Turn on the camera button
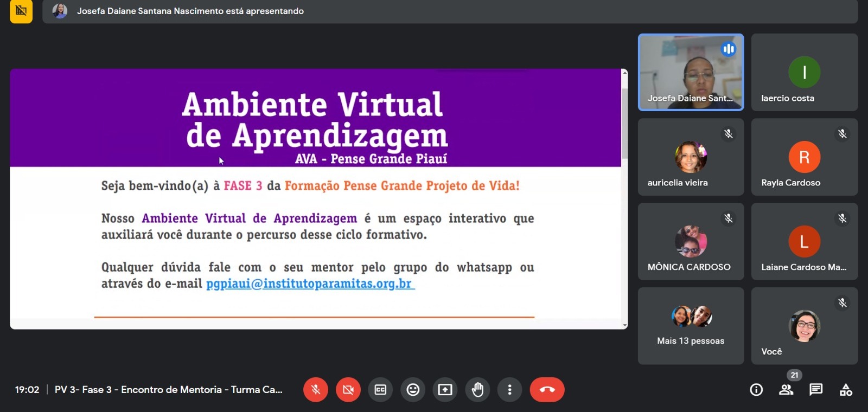The height and width of the screenshot is (412, 868). 348,390
